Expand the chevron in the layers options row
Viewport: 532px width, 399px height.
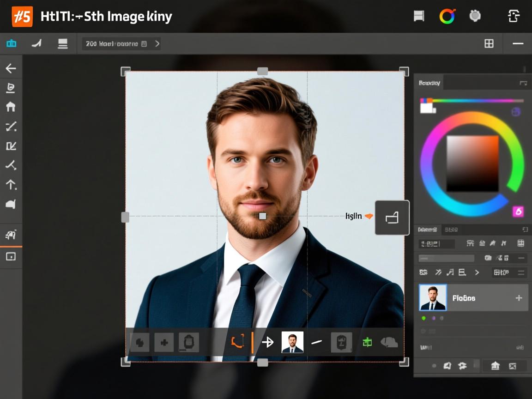tap(477, 272)
